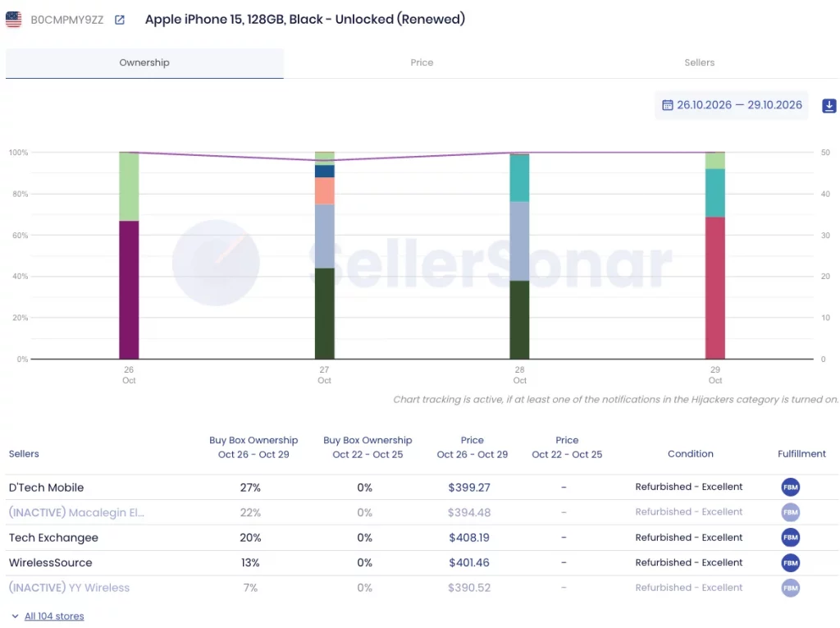This screenshot has height=628, width=840.
Task: Click the FBM badge for YY Wireless
Action: pyautogui.click(x=790, y=588)
